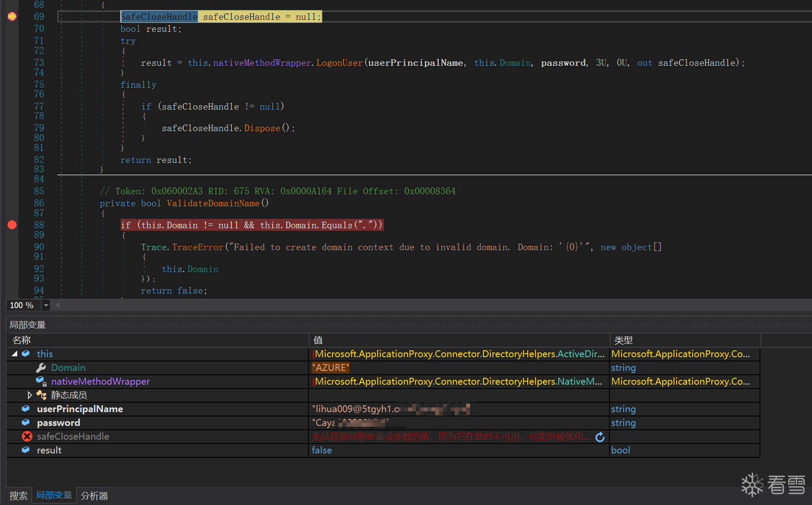Click the current-statement breakpoint on line 69
The height and width of the screenshot is (505, 812).
(x=12, y=17)
